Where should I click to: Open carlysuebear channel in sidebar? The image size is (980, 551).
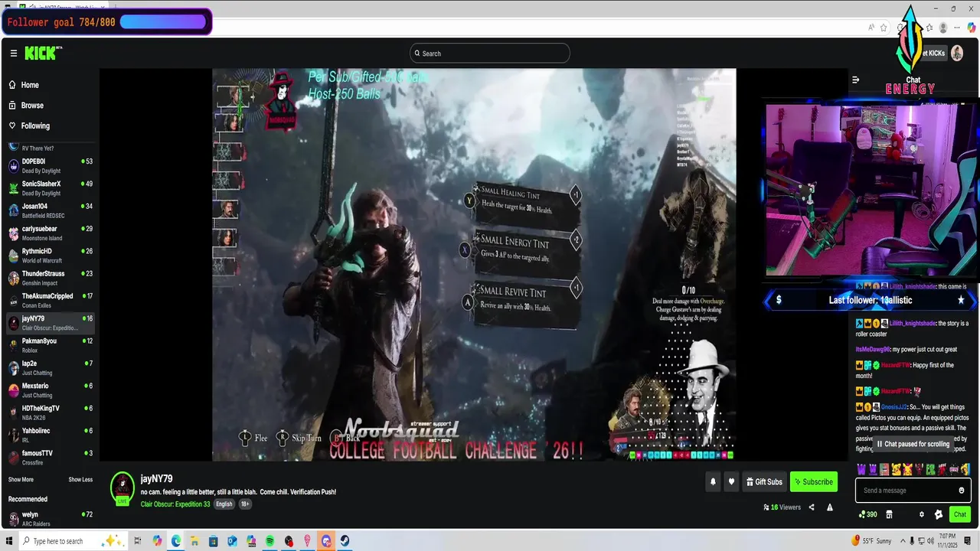49,233
